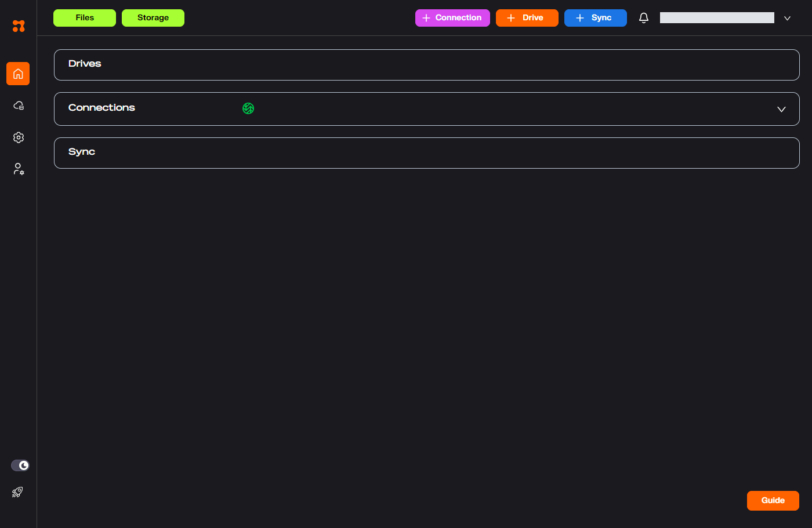Image resolution: width=812 pixels, height=528 pixels.
Task: Expand the Drives section
Action: (426, 65)
